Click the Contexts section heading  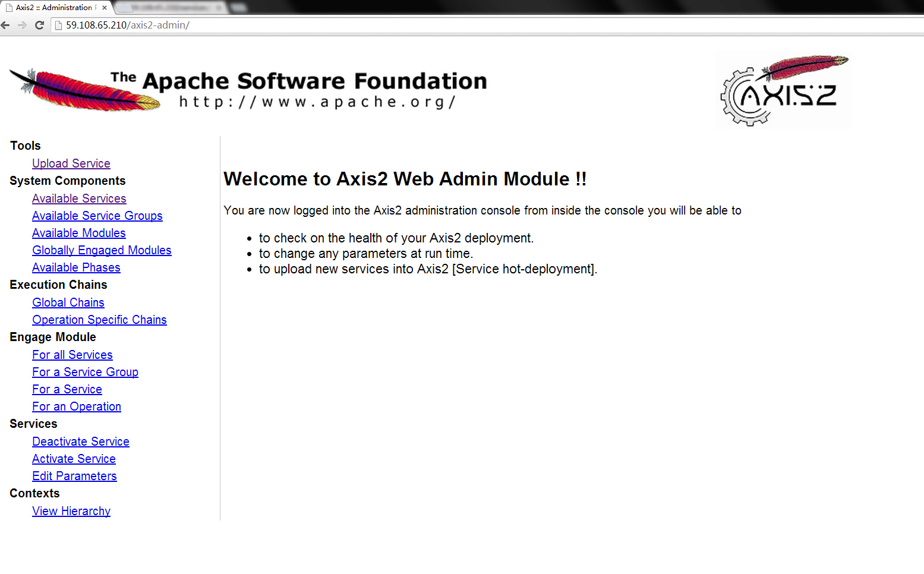click(34, 493)
